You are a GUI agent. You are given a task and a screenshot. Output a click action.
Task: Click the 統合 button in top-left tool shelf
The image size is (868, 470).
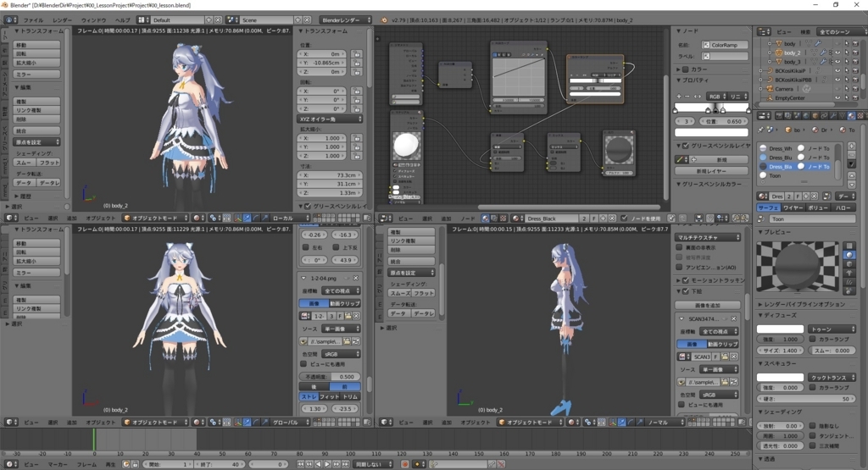[x=37, y=131]
